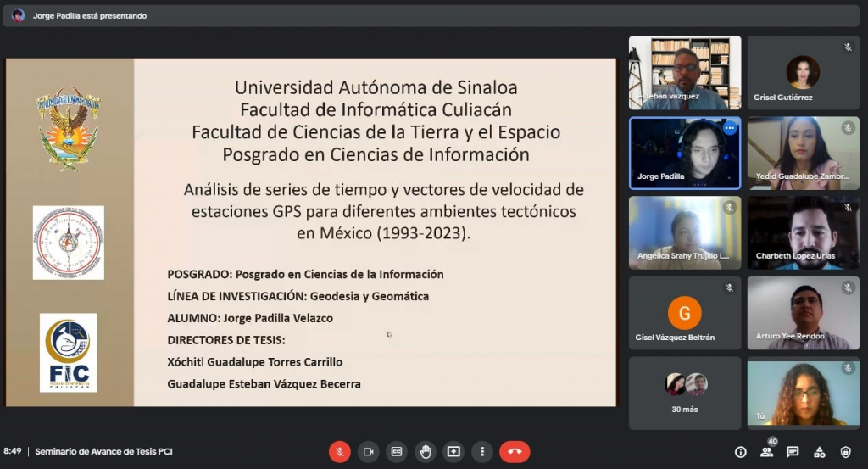Select Grisel Gutiérrez's participant tile

tap(804, 73)
